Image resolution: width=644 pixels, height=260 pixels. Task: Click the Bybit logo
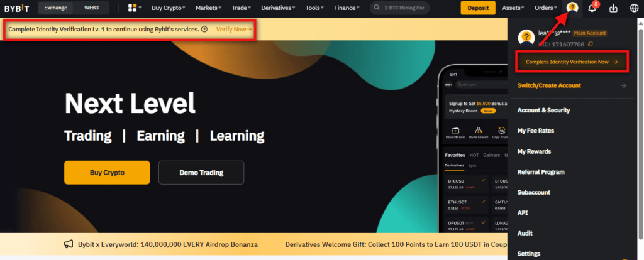pos(17,8)
